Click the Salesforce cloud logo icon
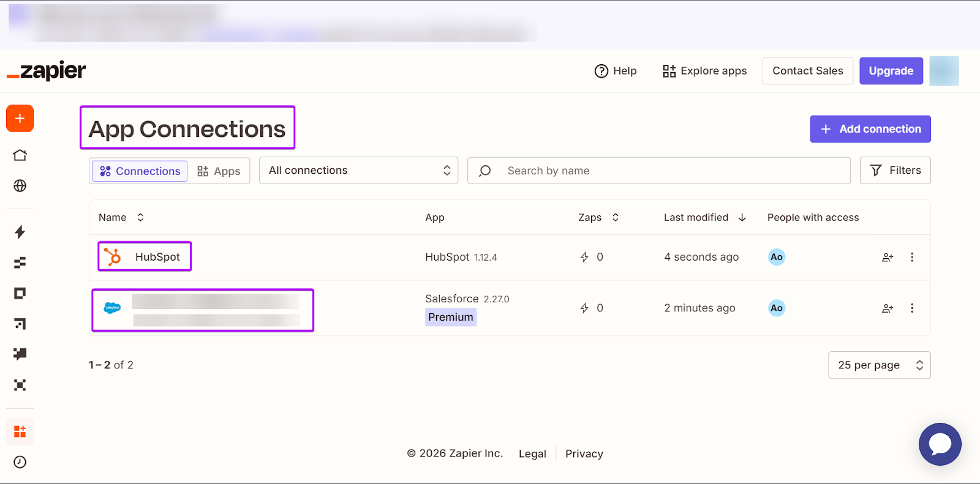 (112, 308)
